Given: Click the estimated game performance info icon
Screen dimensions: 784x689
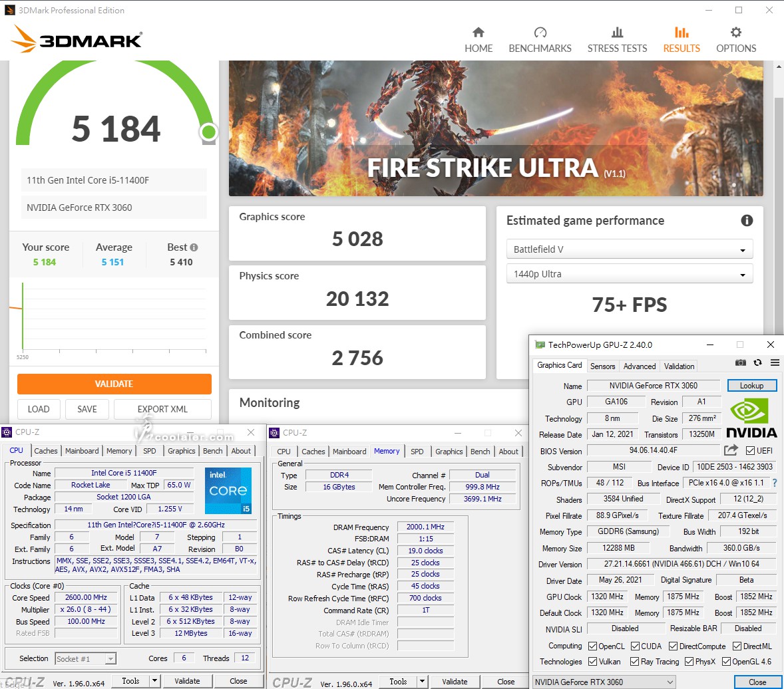Looking at the screenshot, I should pos(747,220).
